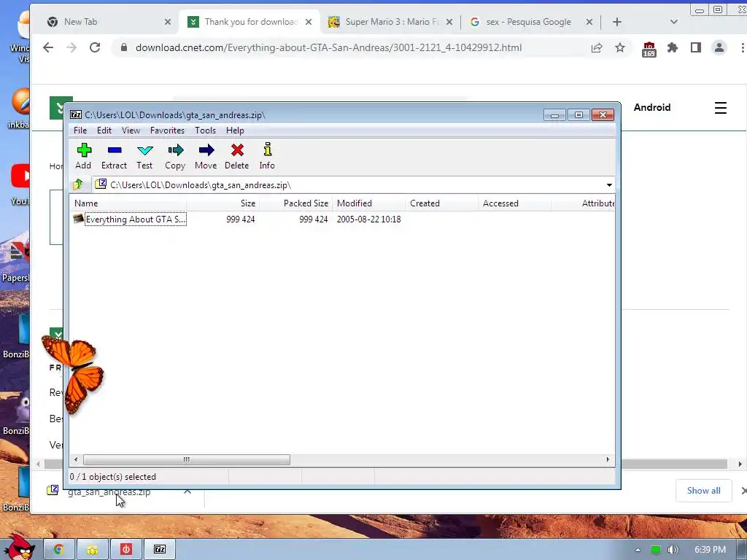Open the file explorer taskbar icon

click(x=93, y=550)
